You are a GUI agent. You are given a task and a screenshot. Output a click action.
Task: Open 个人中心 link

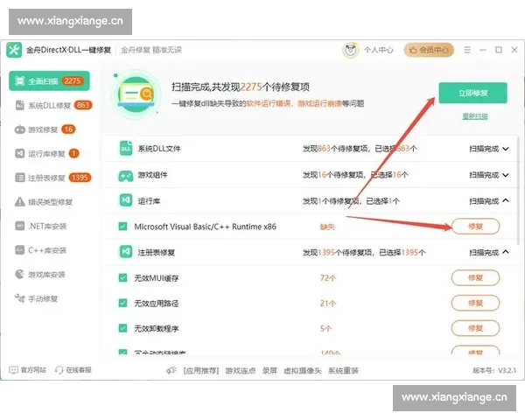pos(379,50)
